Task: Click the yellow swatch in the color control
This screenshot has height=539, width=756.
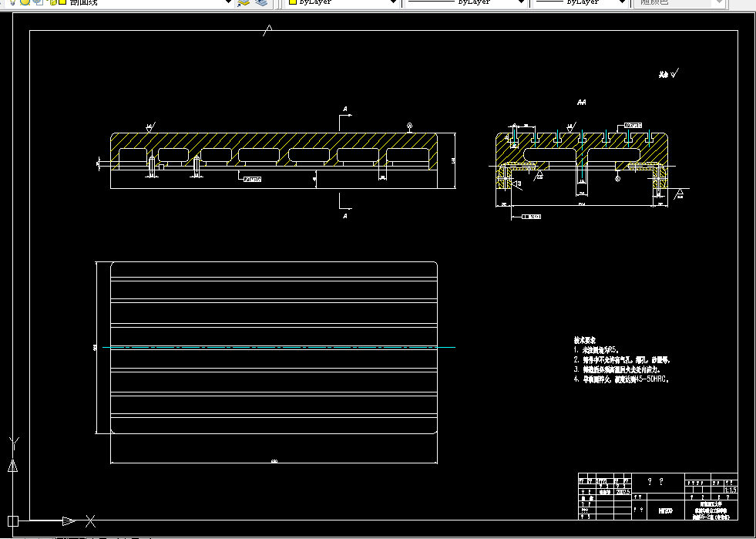Action: (x=292, y=2)
